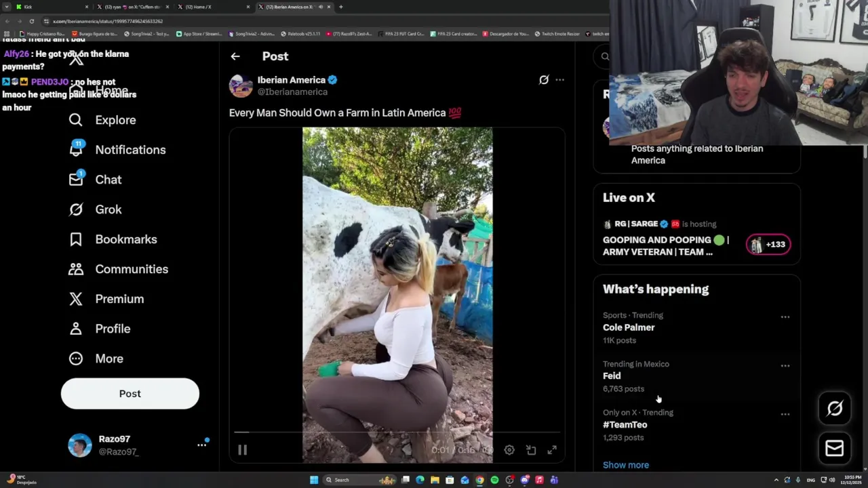Click Show more trends link

(626, 465)
